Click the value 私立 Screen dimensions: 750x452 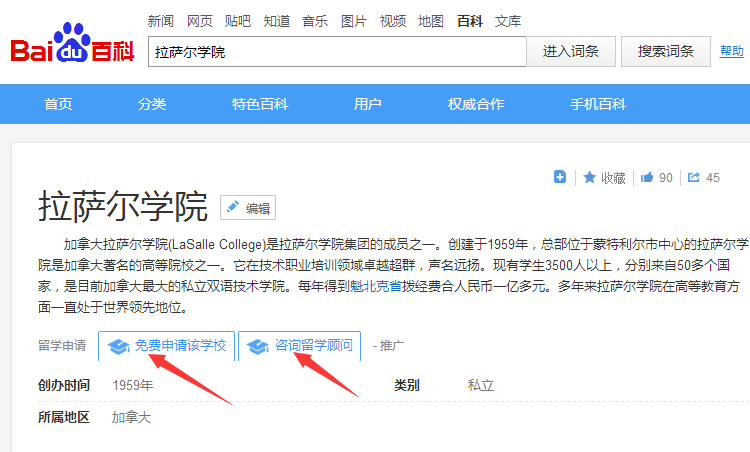click(480, 385)
